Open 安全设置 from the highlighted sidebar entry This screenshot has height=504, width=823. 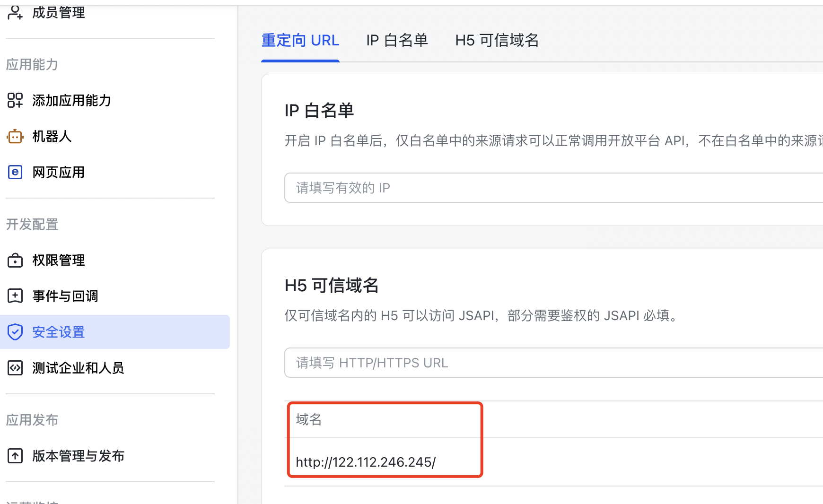point(58,332)
